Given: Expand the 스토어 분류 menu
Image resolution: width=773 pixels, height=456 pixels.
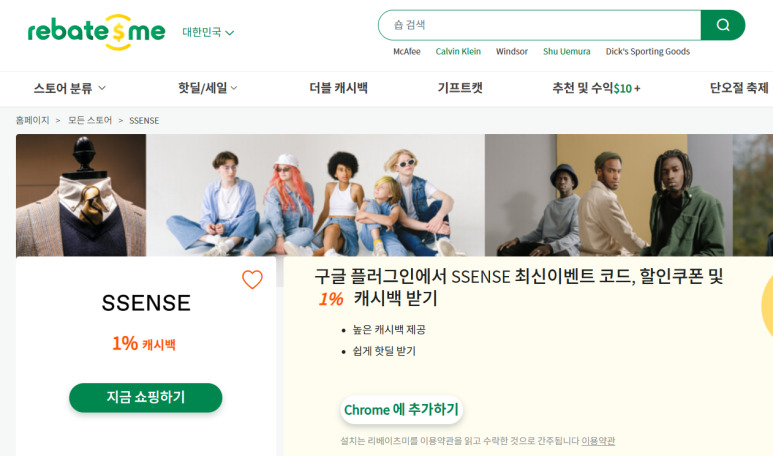Looking at the screenshot, I should (70, 88).
